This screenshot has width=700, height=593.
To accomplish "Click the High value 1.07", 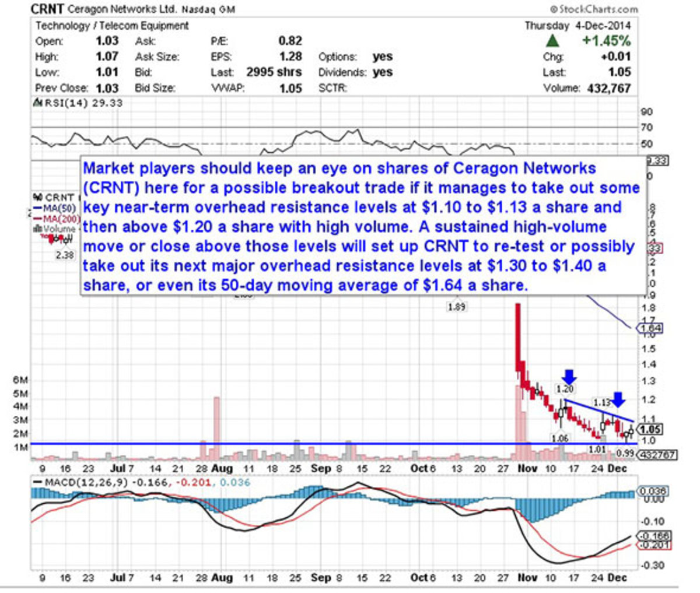I will click(x=107, y=57).
